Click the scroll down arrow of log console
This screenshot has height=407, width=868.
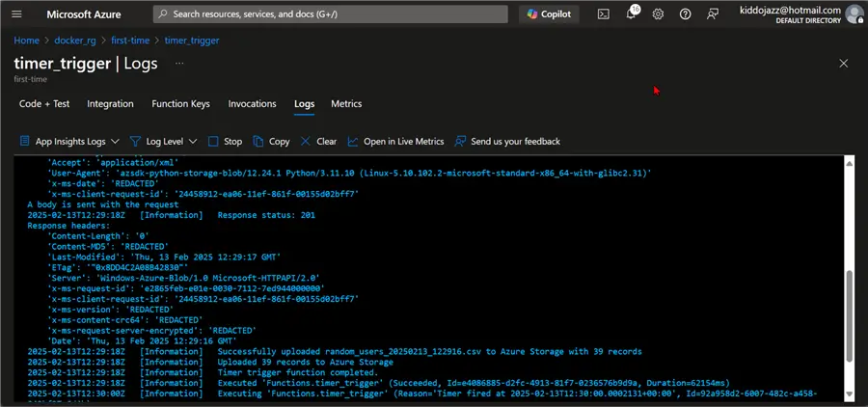tap(850, 394)
